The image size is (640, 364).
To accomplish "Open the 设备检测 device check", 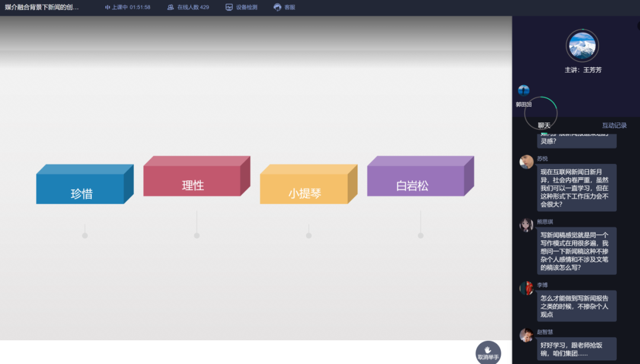I will pos(241,7).
